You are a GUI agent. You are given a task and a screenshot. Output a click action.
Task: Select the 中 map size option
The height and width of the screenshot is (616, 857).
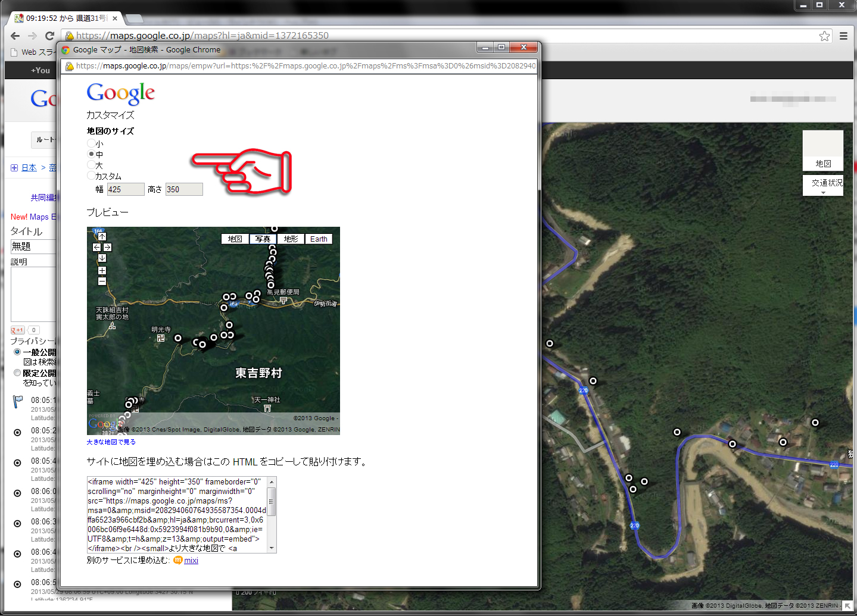[x=91, y=154]
